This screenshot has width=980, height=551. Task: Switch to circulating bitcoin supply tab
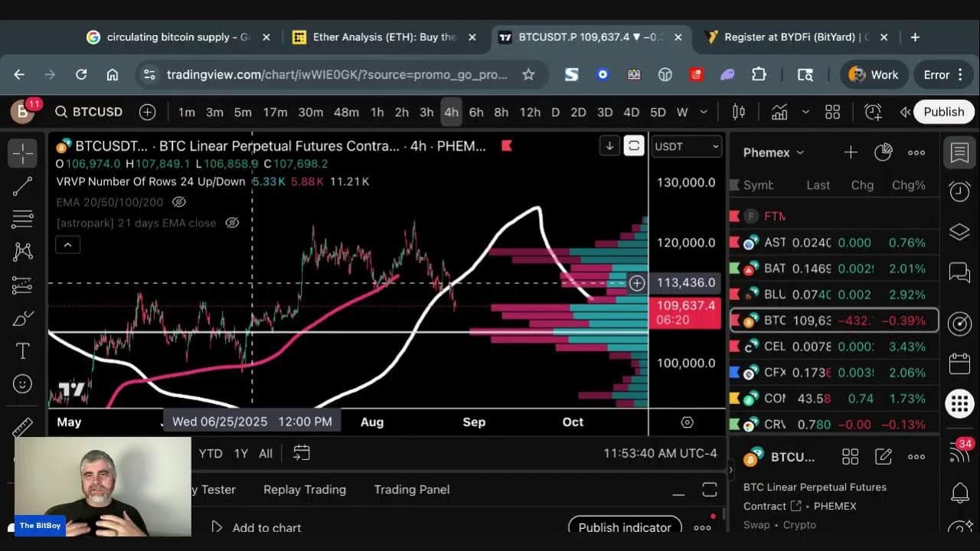[x=178, y=37]
